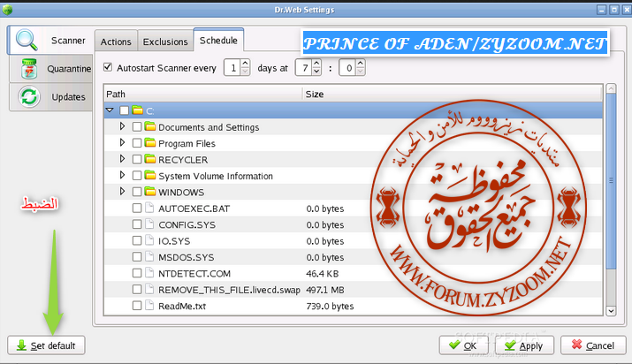Check the C: drive checkbox

coord(124,110)
